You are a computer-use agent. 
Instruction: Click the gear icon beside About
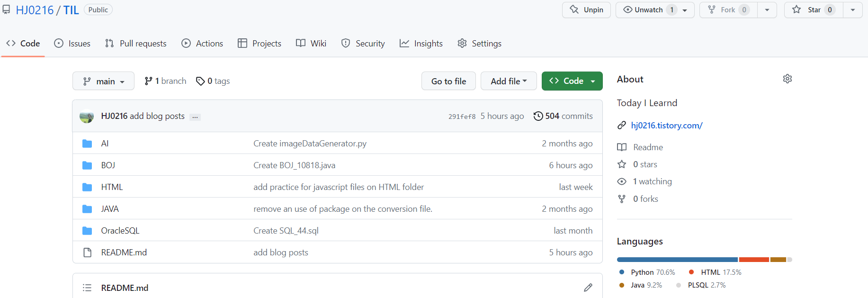pyautogui.click(x=787, y=79)
